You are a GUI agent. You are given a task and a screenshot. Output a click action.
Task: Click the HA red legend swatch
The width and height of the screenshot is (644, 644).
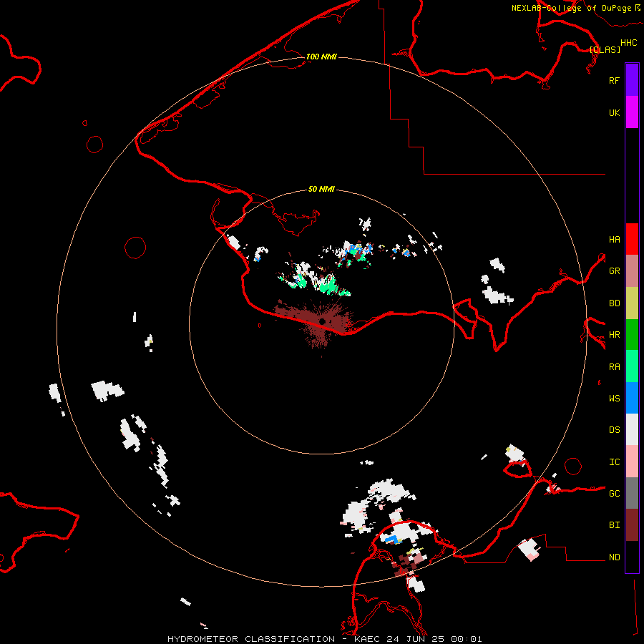point(632,239)
